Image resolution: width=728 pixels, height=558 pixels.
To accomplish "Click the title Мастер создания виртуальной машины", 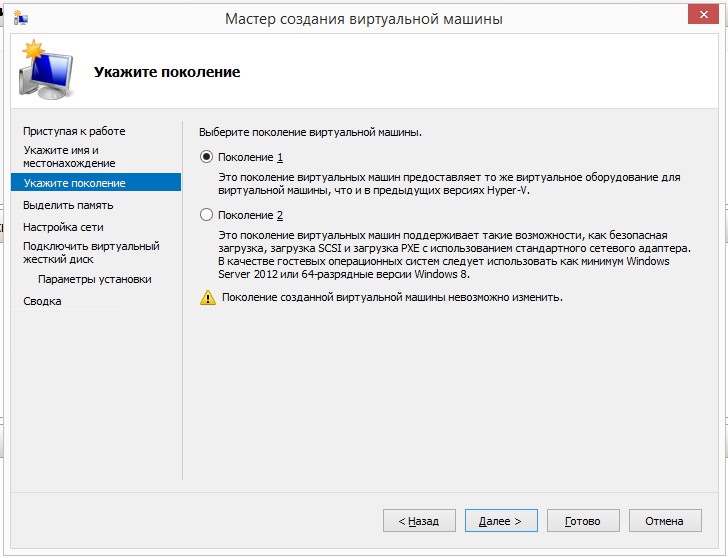I will (x=364, y=19).
